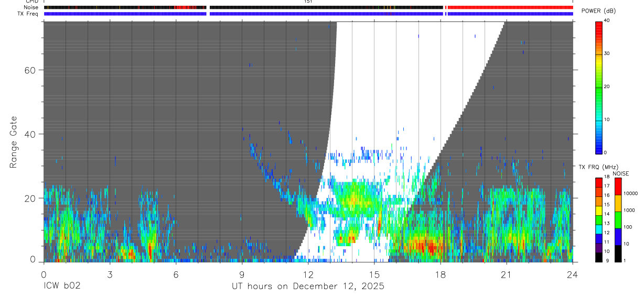Select the 16 tick on TX FRQ legend
This screenshot has width=644, height=297.
click(606, 195)
